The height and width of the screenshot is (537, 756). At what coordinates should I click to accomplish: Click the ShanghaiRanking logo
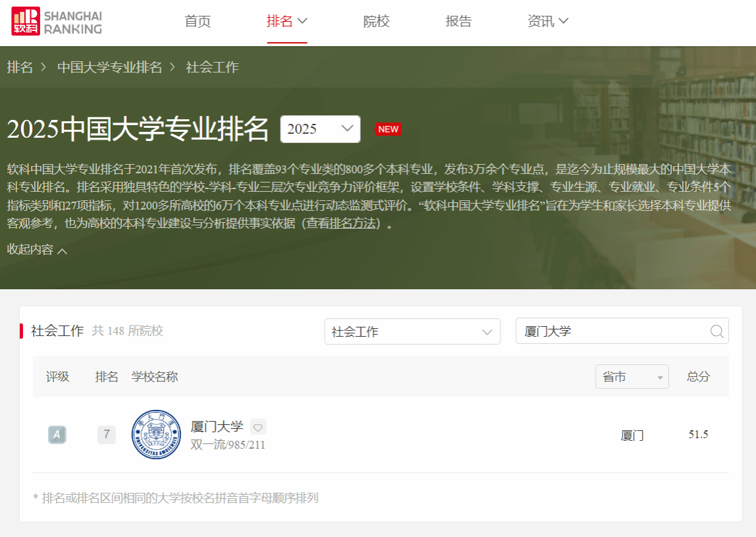point(57,22)
